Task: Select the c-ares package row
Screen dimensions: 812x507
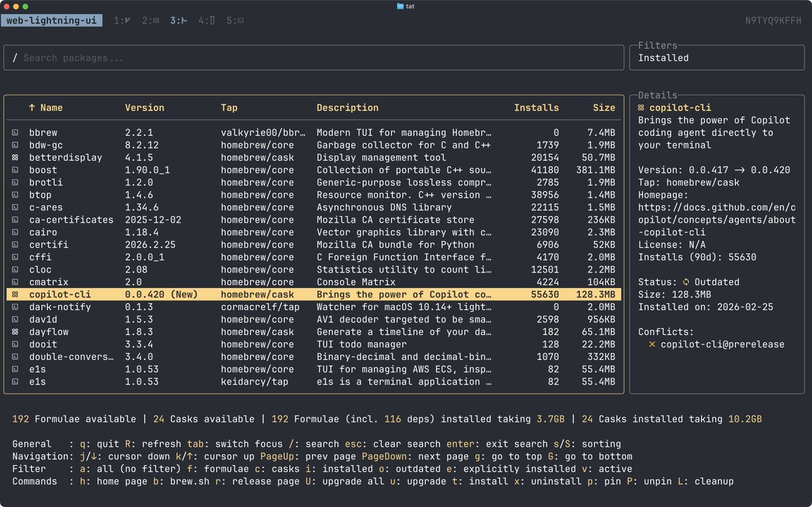Action: (x=314, y=207)
